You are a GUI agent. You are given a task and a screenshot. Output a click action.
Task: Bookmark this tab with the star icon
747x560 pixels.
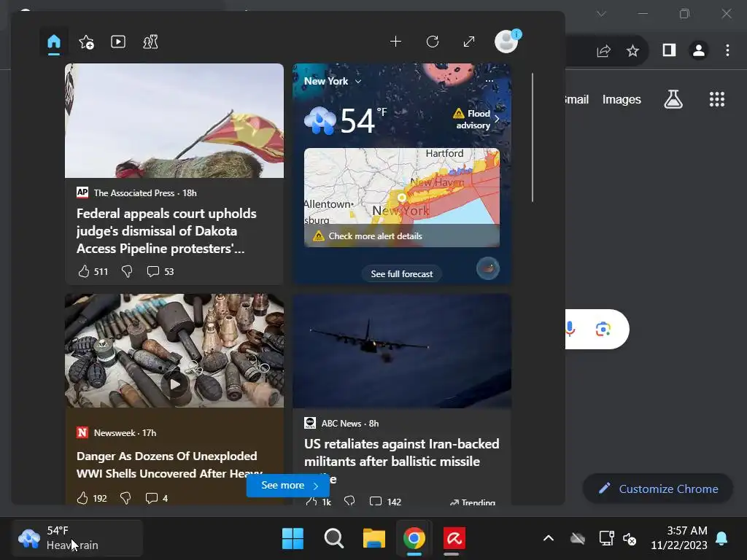[632, 50]
